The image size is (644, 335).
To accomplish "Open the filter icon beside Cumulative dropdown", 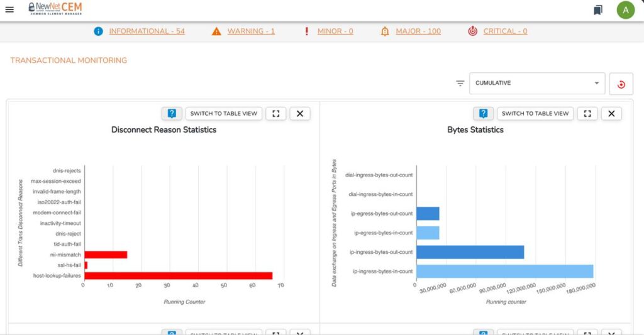I will [460, 84].
